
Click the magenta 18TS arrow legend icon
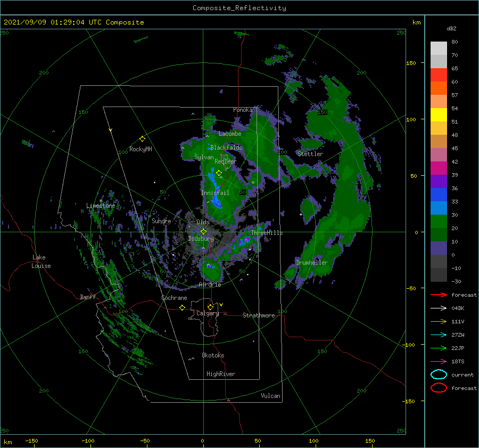pos(439,361)
